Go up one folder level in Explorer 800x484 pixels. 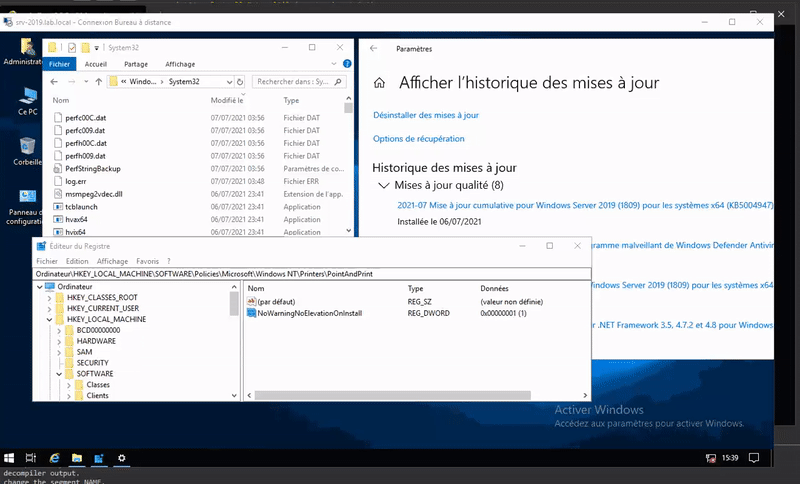pyautogui.click(x=98, y=82)
